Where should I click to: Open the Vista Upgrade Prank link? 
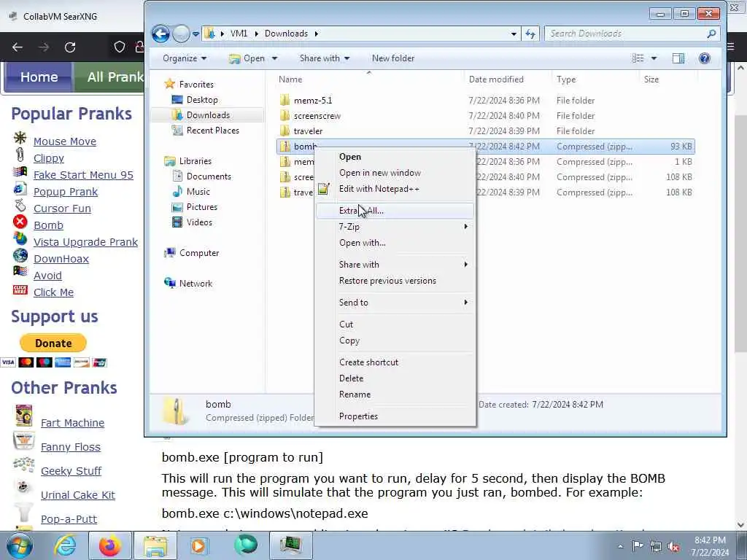click(x=86, y=242)
